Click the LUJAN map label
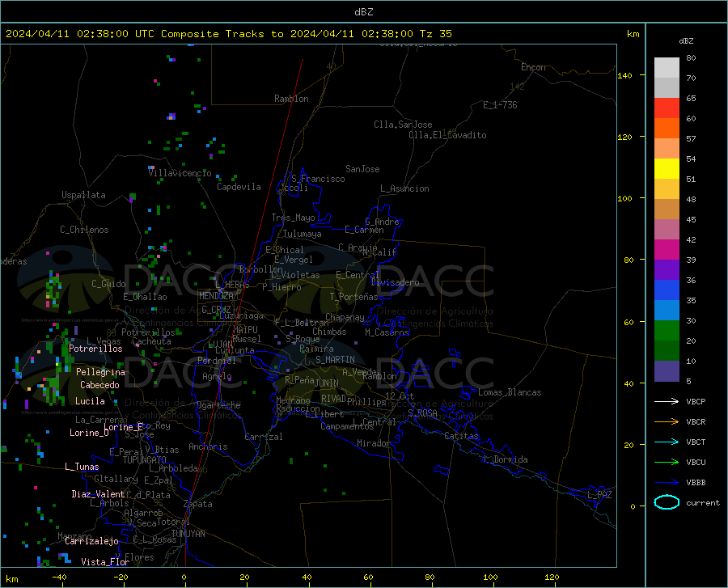 tap(221, 345)
